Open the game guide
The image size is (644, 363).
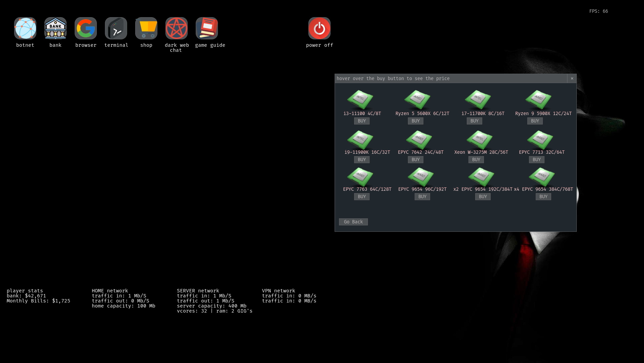click(x=206, y=28)
